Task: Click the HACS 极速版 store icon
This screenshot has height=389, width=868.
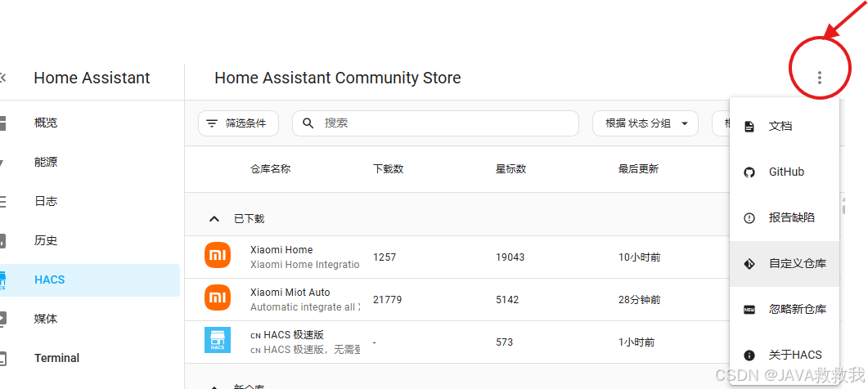Action: click(218, 340)
